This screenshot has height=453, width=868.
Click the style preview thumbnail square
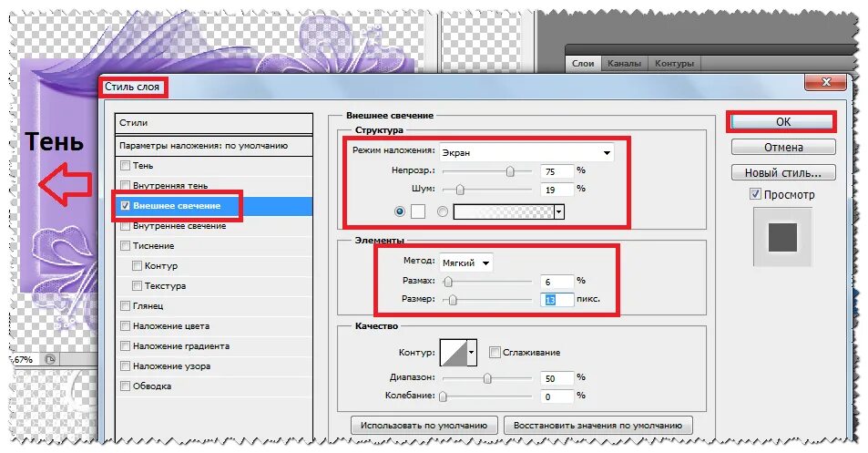point(782,238)
